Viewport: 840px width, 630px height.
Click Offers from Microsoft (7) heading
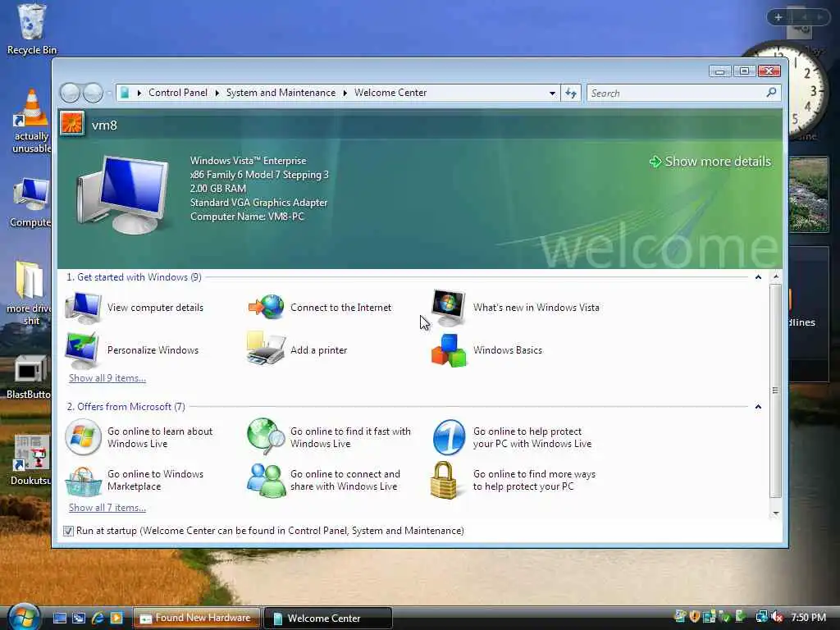tap(126, 407)
